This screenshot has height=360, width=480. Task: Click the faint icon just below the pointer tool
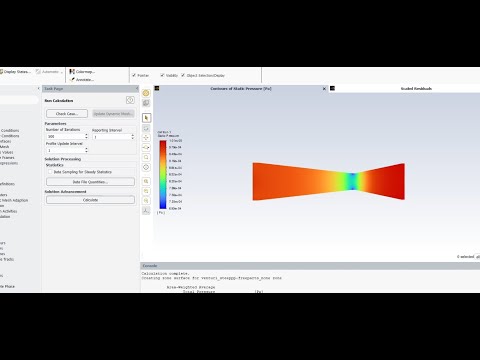[146, 128]
